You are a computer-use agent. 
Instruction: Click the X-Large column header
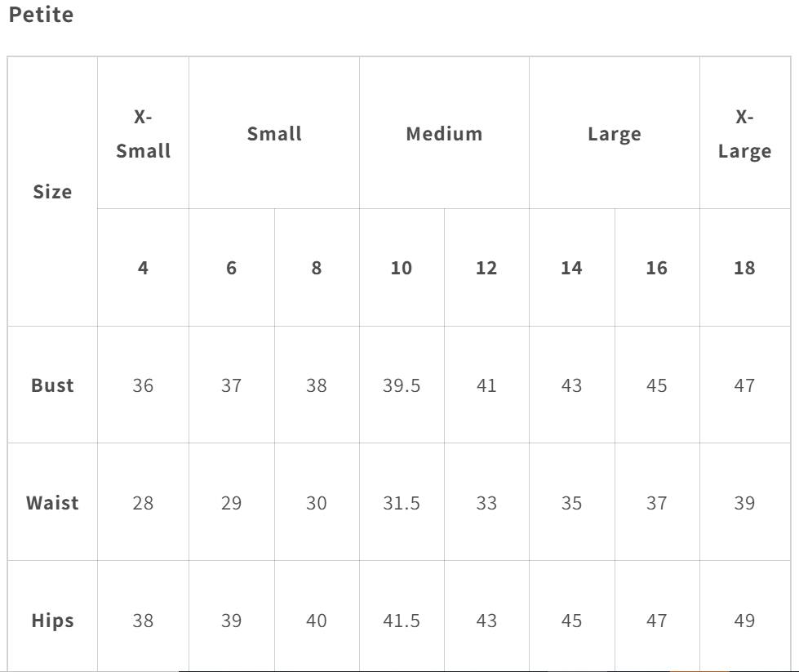click(744, 134)
